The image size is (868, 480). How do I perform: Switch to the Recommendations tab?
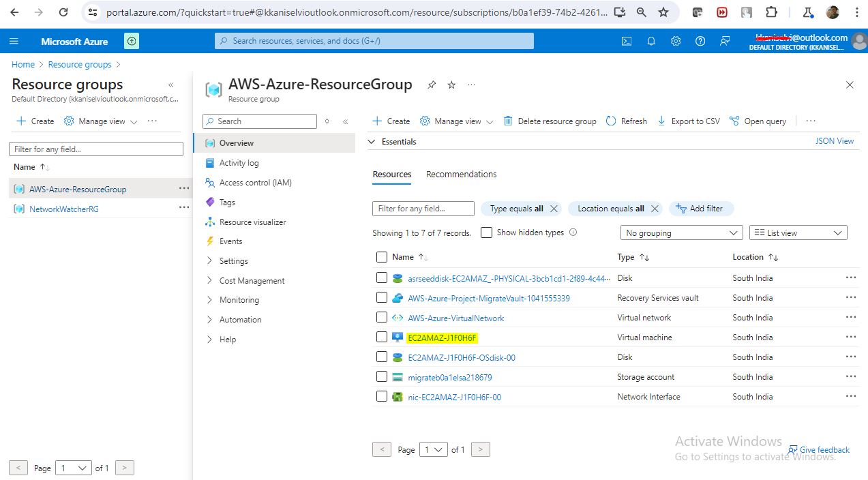[461, 175]
